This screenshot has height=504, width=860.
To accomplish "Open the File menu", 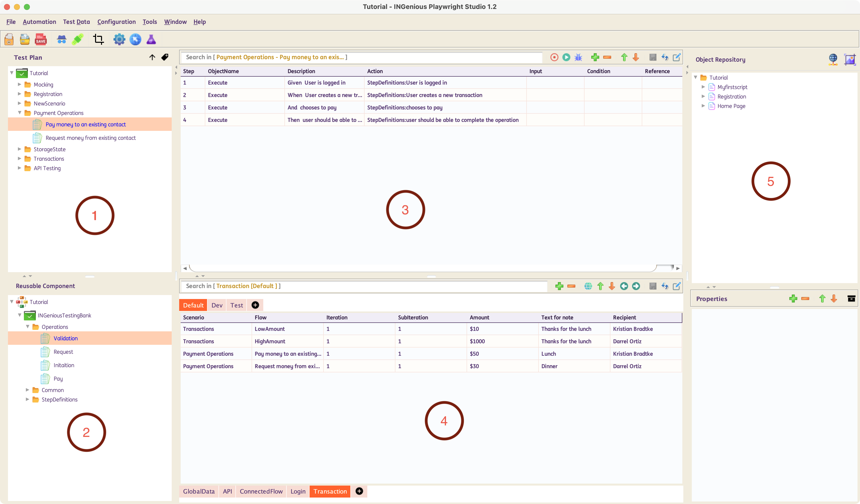I will 11,22.
